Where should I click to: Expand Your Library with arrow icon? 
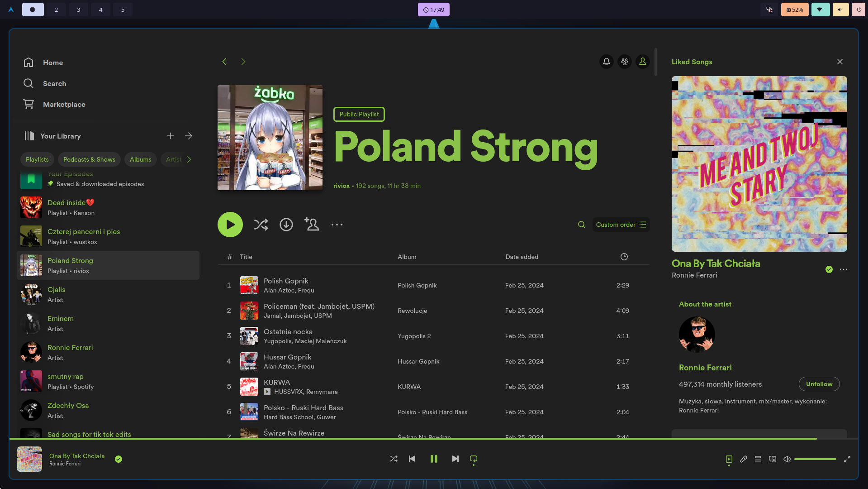(189, 136)
